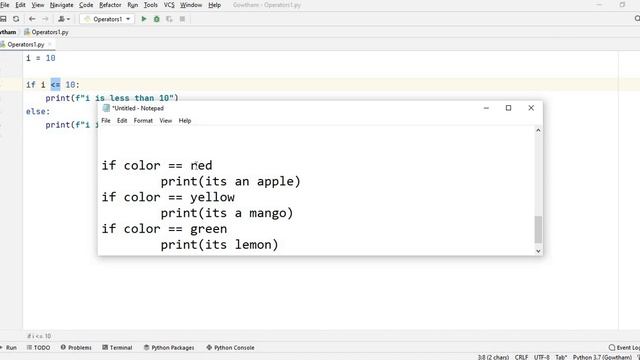Navigate back with the left arrow icon
The image size is (640, 360).
32,19
